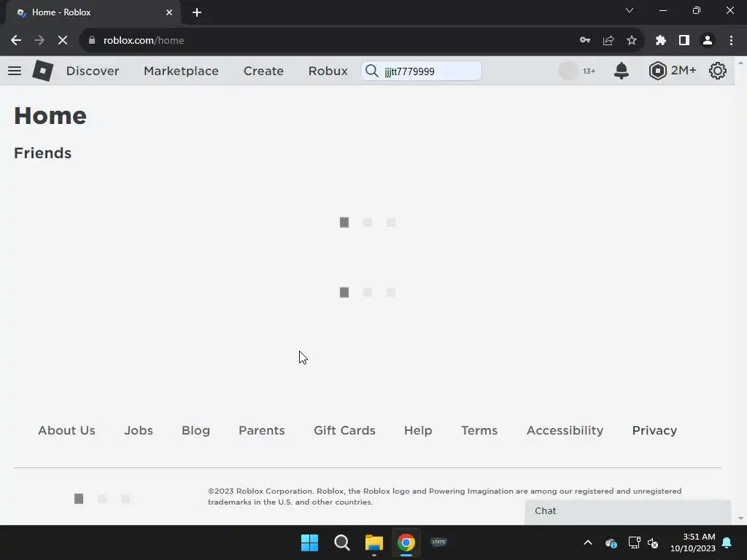747x560 pixels.
Task: Open the saved password key icon
Action: [x=585, y=41]
